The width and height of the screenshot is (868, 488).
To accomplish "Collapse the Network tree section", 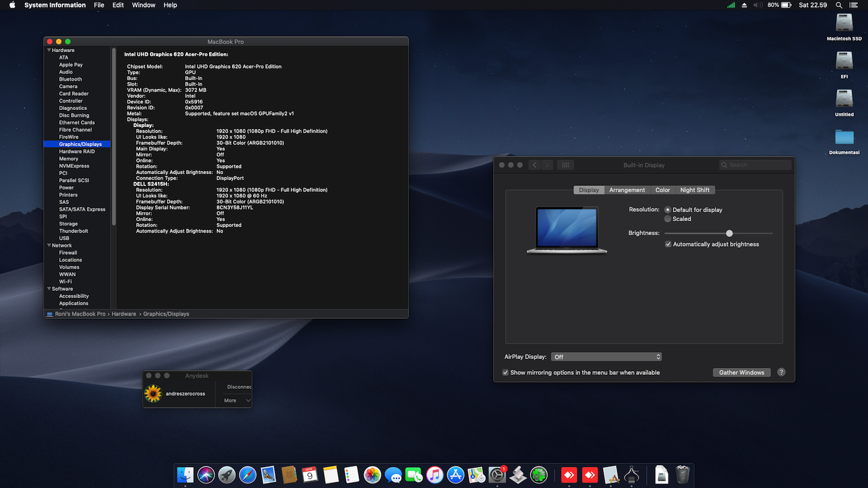I will click(48, 245).
